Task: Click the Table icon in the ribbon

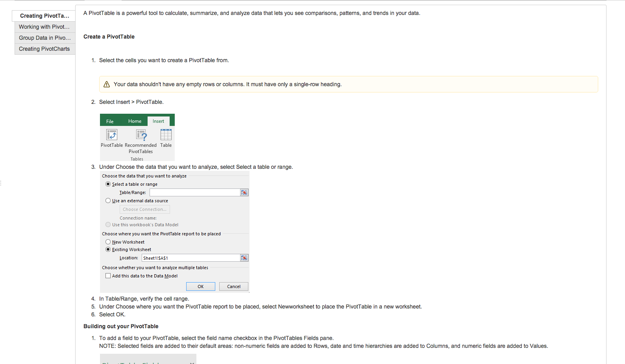Action: pyautogui.click(x=166, y=135)
